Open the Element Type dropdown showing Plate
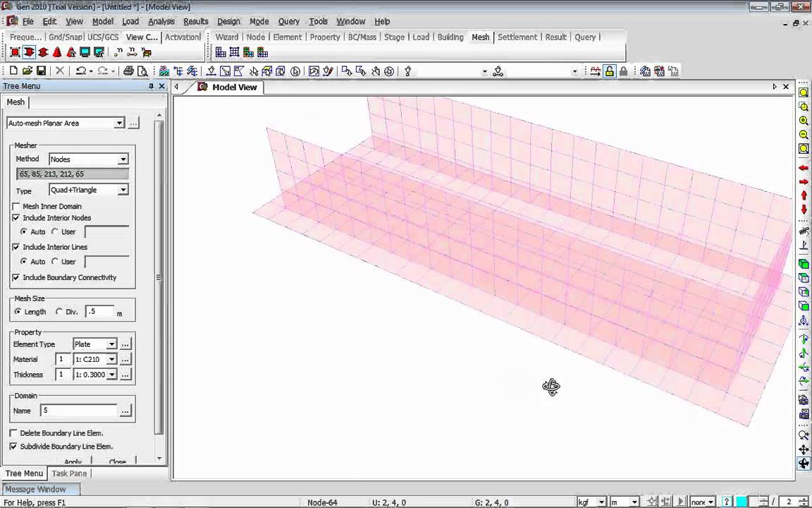This screenshot has height=508, width=812. pyautogui.click(x=111, y=344)
